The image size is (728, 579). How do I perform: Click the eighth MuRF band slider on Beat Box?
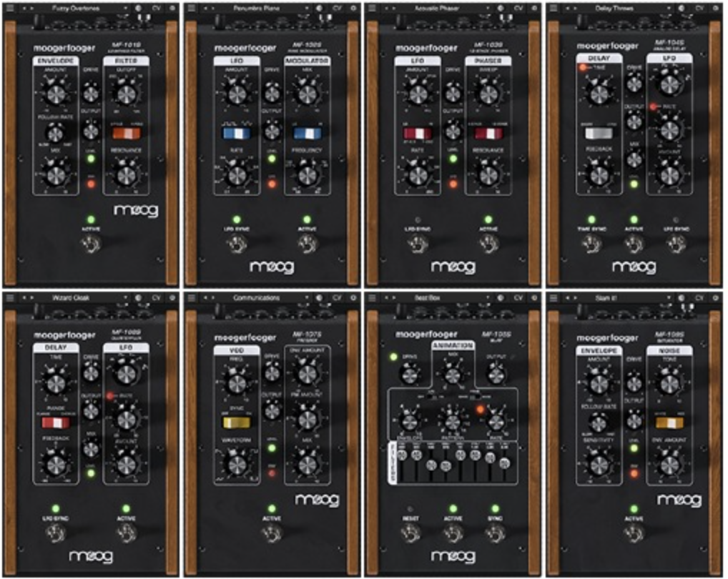point(505,463)
